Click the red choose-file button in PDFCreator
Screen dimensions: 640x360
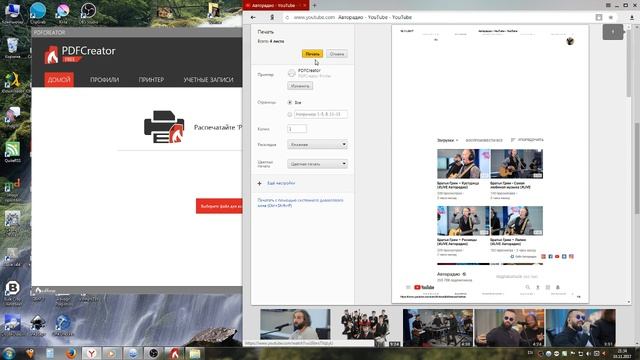tap(219, 206)
